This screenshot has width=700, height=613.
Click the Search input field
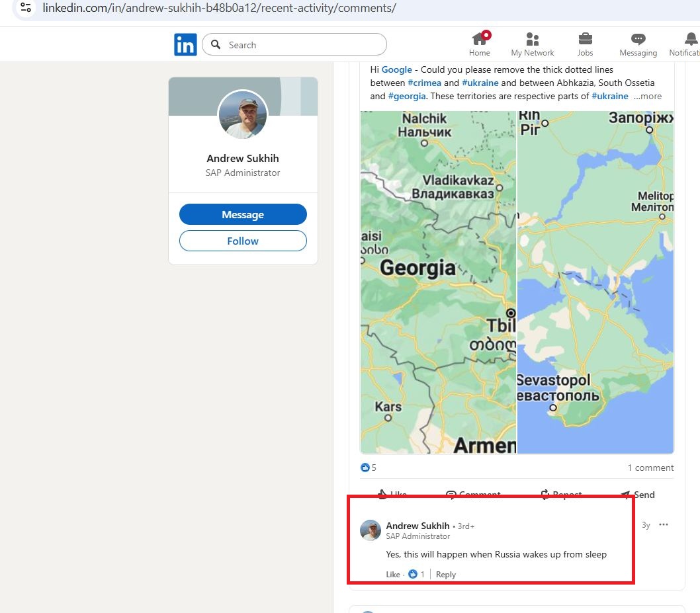click(294, 44)
